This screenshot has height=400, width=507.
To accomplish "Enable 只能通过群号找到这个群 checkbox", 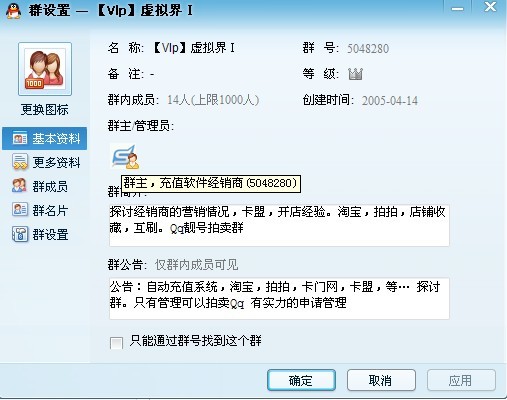I will 116,343.
